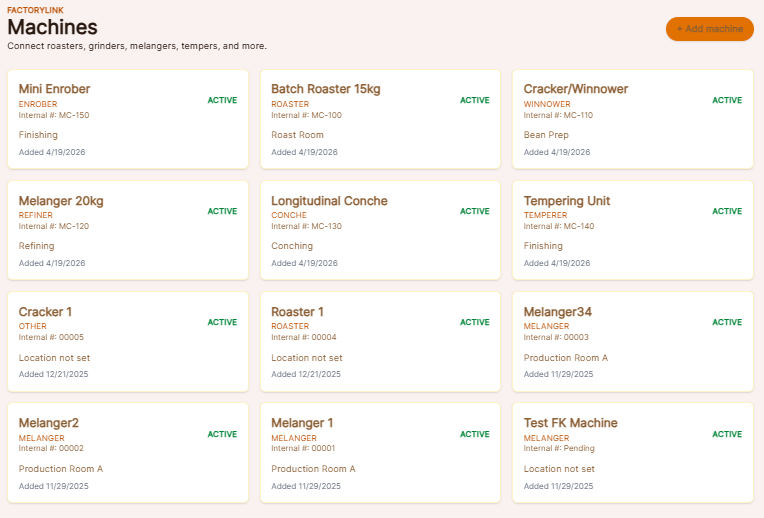Click the FACTORYLINK brand label
Screen dimensions: 764x518
point(35,10)
